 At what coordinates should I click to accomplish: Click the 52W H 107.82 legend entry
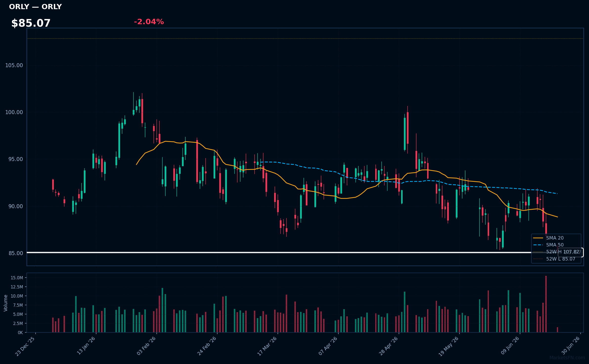tap(556, 252)
